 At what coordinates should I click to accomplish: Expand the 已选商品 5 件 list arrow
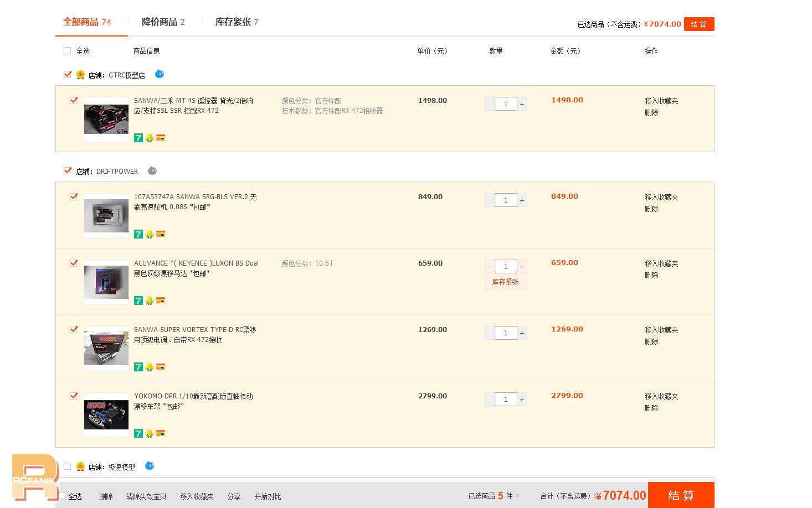[518, 496]
